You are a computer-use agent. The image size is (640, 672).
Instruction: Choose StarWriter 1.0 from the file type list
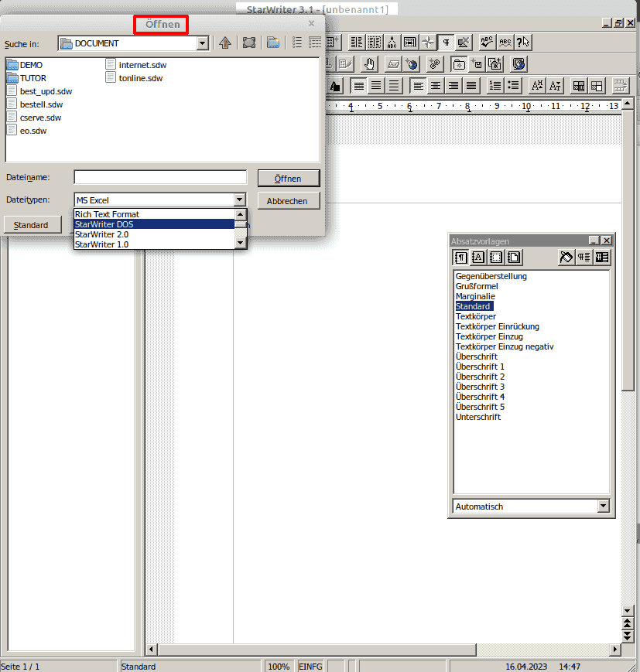tap(154, 244)
